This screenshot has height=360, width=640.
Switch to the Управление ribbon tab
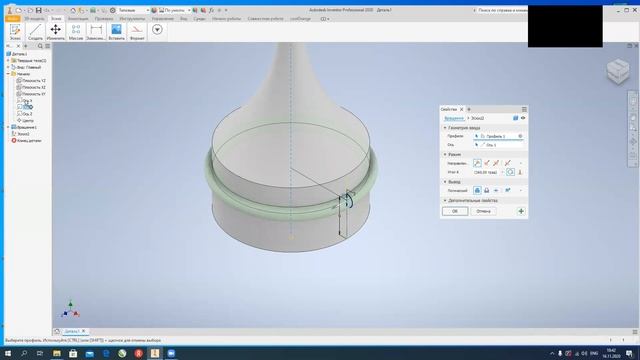pos(163,19)
